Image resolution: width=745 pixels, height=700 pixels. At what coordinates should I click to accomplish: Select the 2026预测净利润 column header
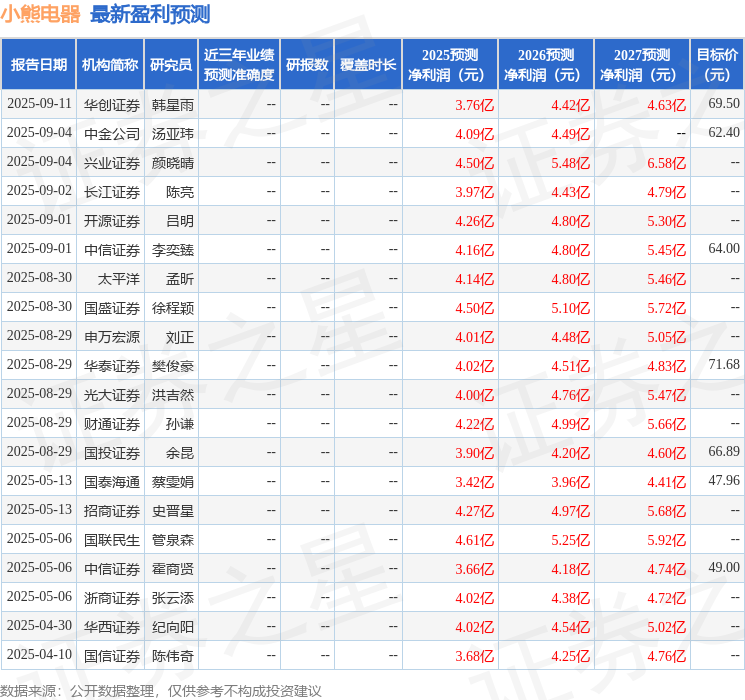546,65
